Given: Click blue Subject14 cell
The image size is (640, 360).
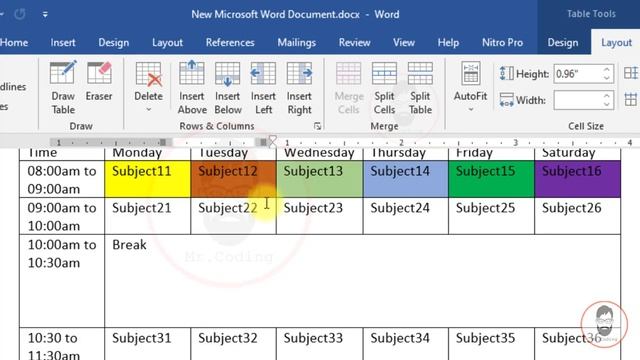Looking at the screenshot, I should point(406,179).
